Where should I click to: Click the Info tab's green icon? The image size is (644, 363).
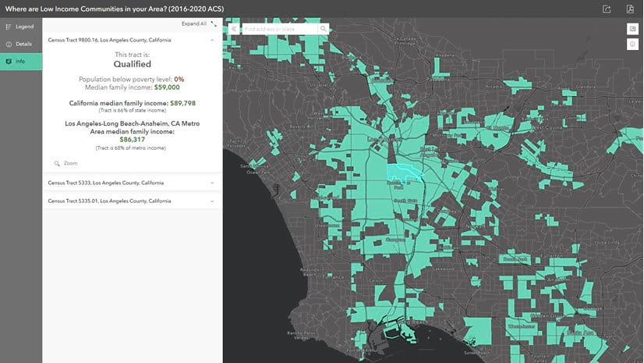pos(9,61)
